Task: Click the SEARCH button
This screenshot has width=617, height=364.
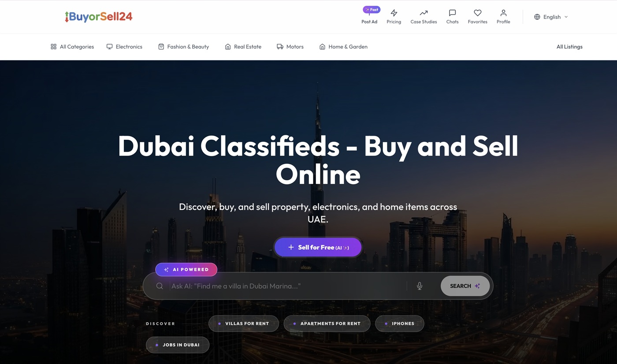Action: (x=465, y=286)
